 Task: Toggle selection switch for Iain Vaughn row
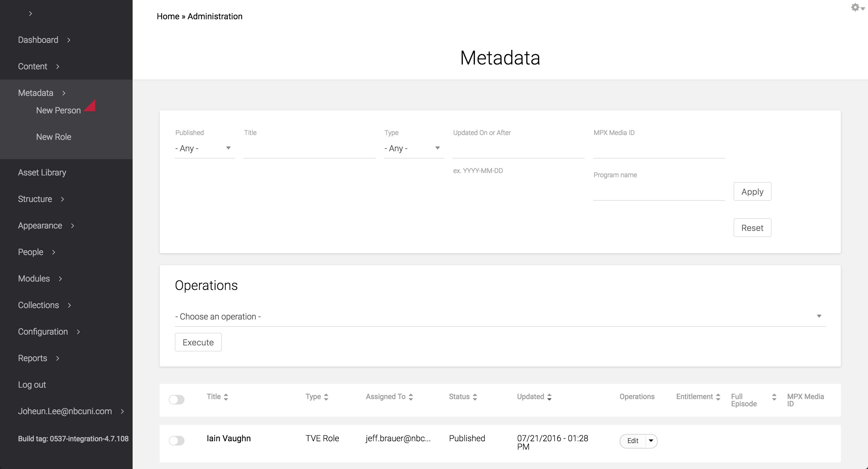tap(177, 440)
